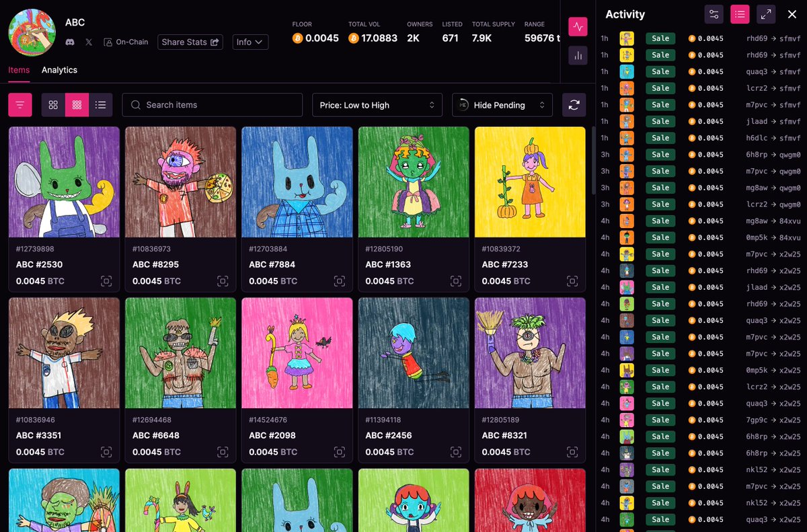Quick-view icon on ABC #6648
This screenshot has width=807, height=532.
[223, 452]
